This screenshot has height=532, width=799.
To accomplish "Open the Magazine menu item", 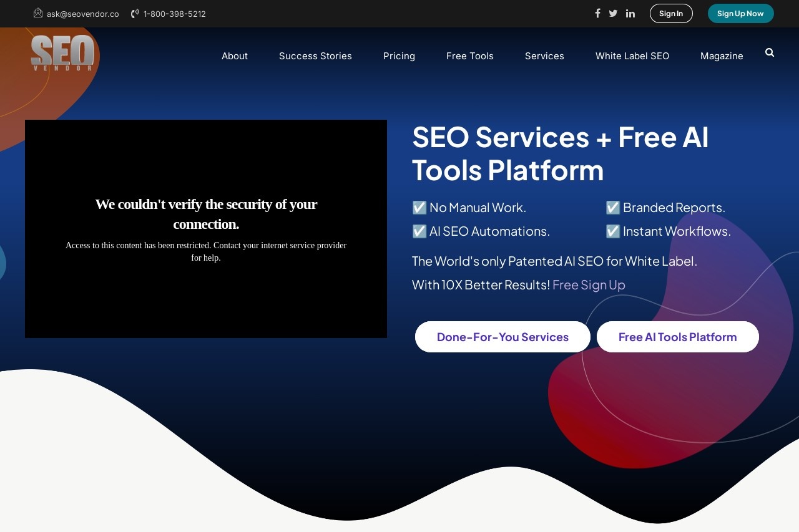I will pos(722,56).
